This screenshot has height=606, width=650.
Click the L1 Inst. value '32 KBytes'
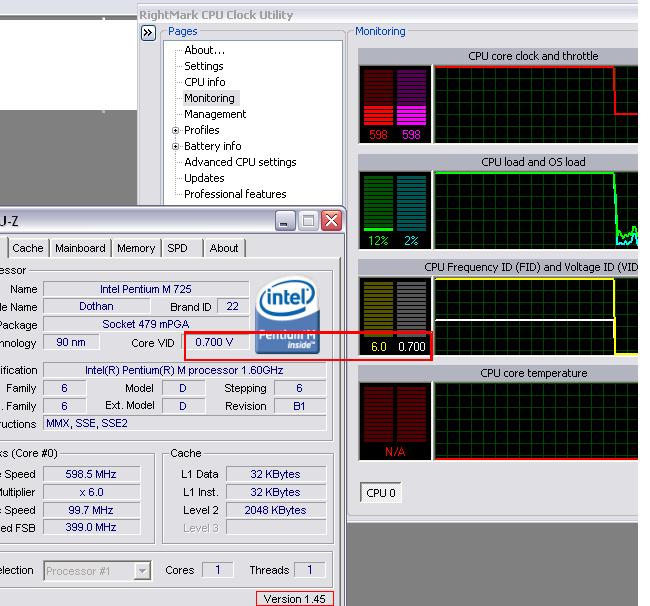(x=276, y=492)
